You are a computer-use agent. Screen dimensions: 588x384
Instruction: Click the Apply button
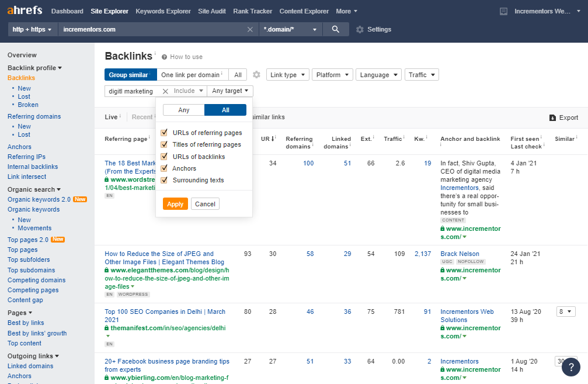tap(175, 204)
